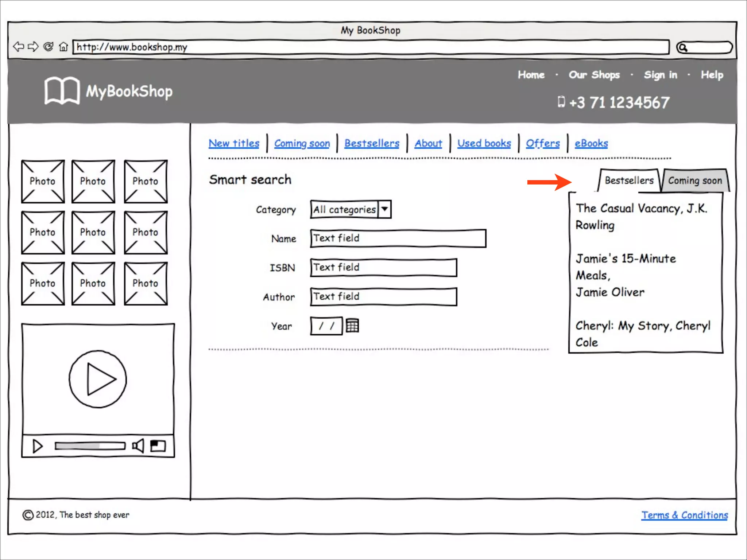Toggle the video volume speaker icon

[x=138, y=446]
